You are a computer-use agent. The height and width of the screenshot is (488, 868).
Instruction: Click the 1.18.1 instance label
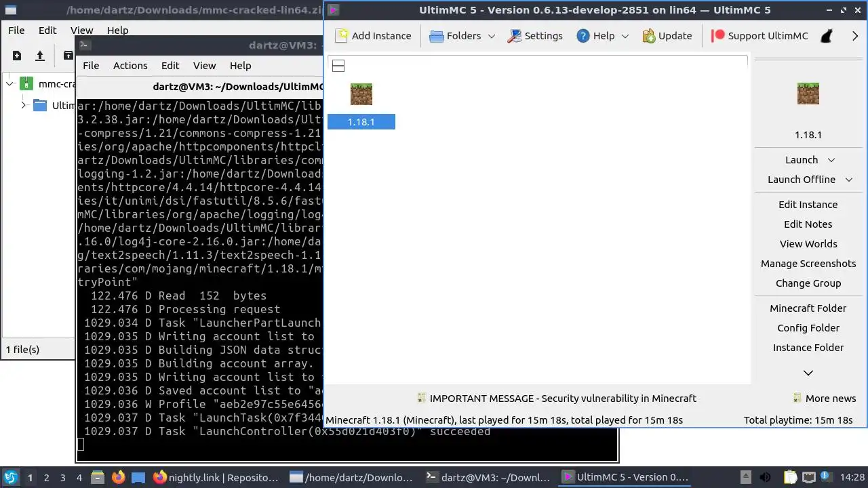click(361, 122)
